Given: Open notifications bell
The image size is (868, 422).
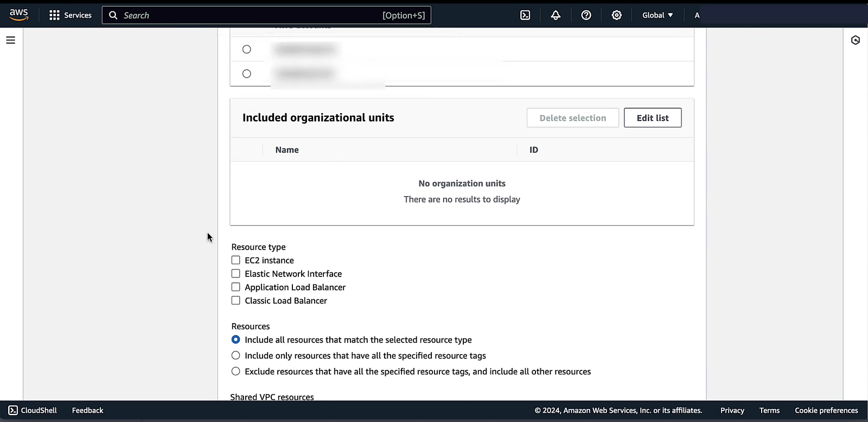Looking at the screenshot, I should coord(556,15).
